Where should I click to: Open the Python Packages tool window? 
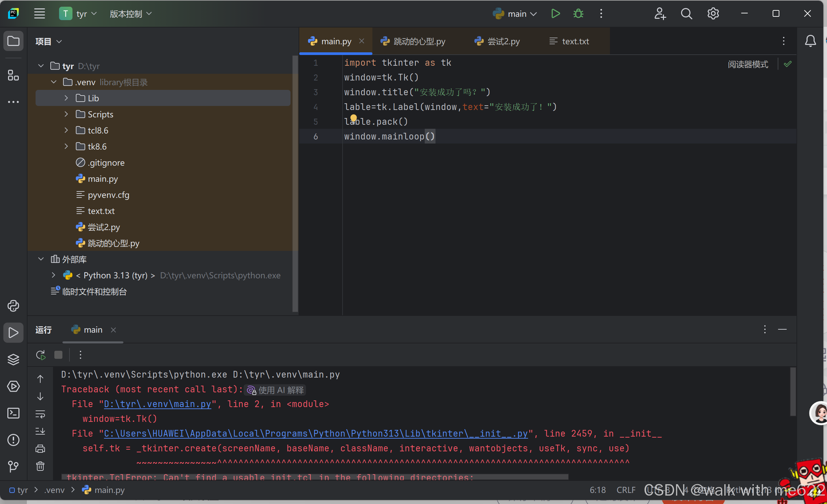13,359
